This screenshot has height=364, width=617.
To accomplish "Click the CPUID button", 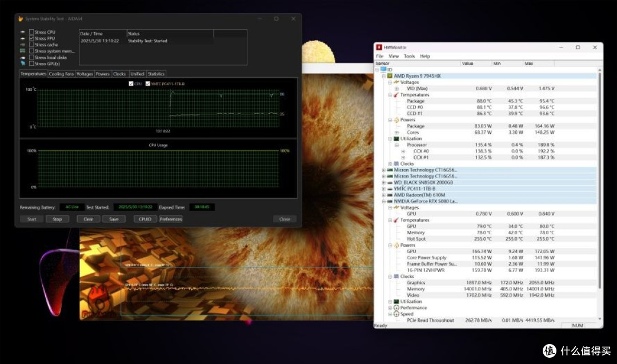I will point(145,219).
